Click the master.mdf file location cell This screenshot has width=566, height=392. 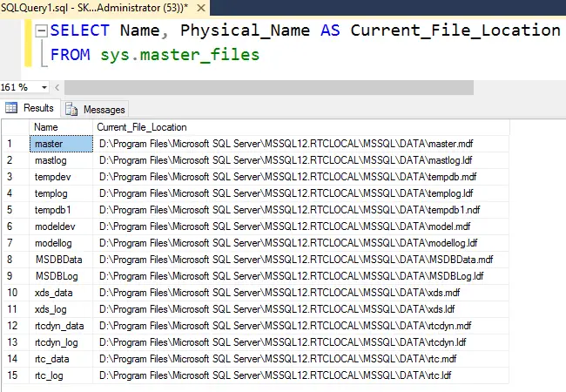(x=301, y=144)
